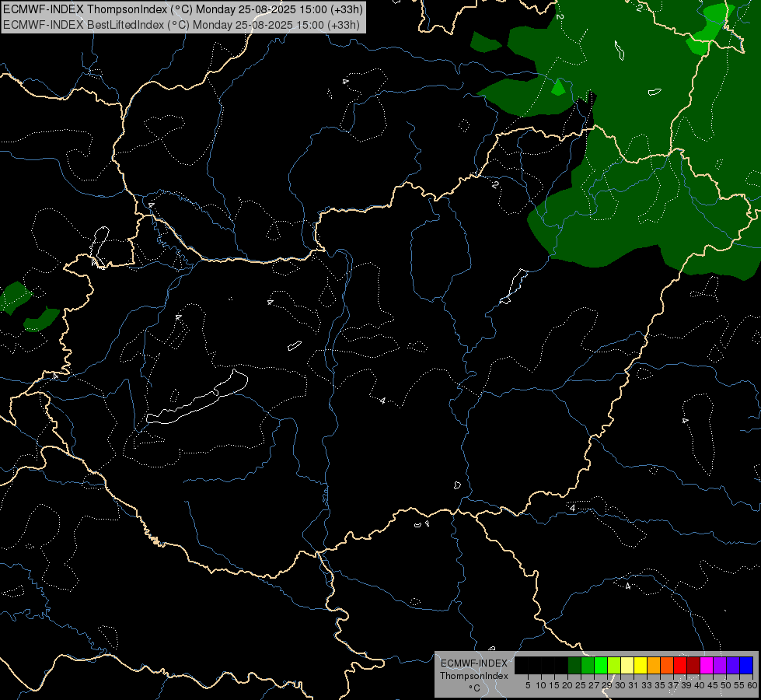Click the legend tick value 33
Viewport: 761px width, 700px height.
click(x=647, y=685)
